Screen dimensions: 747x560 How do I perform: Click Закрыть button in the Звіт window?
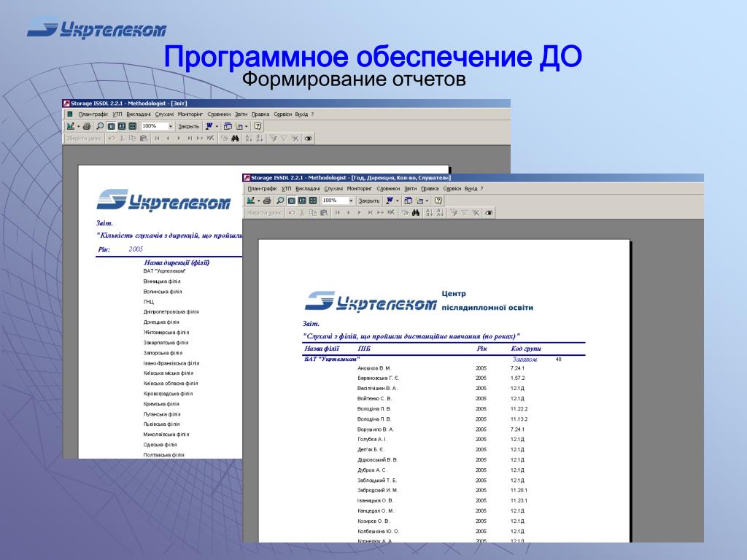[x=189, y=126]
